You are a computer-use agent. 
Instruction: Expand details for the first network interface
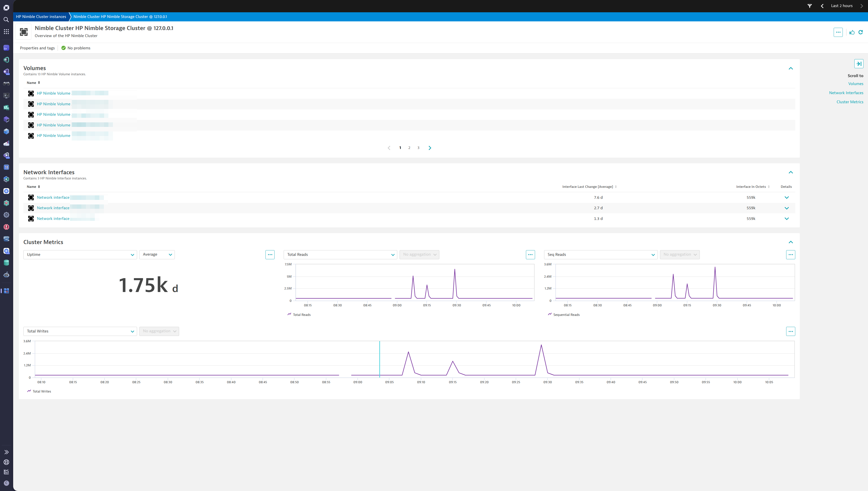pyautogui.click(x=787, y=197)
